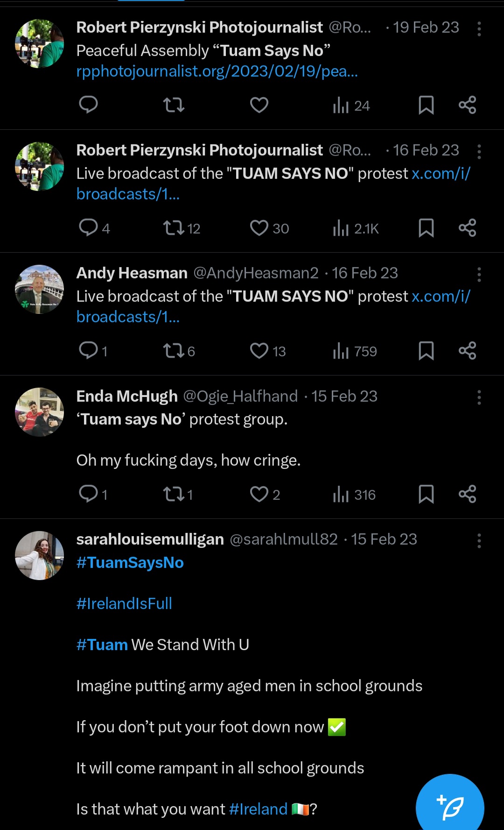Repost Andy Heasman's live broadcast post
Screen dimensions: 504x830
click(x=174, y=351)
